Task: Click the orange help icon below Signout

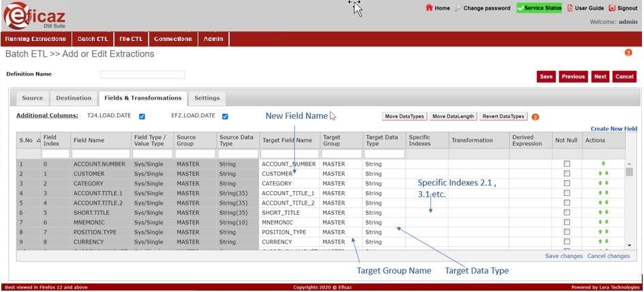Action: coord(628,53)
